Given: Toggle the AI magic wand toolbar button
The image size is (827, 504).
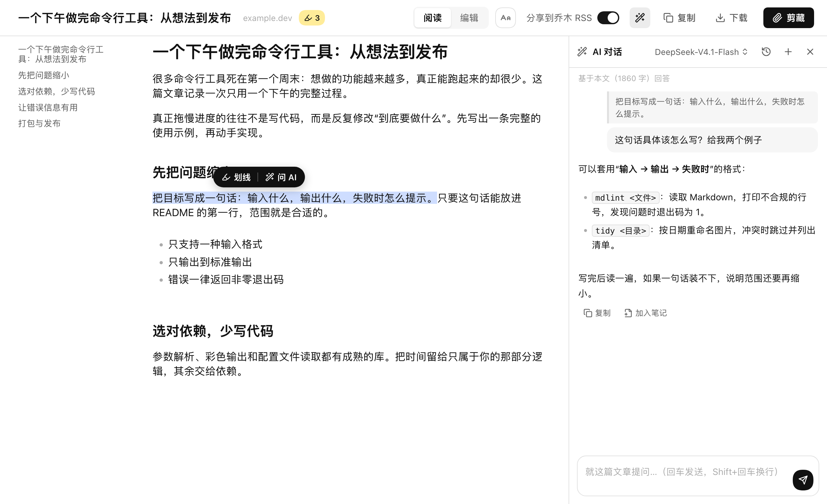Looking at the screenshot, I should coord(639,18).
